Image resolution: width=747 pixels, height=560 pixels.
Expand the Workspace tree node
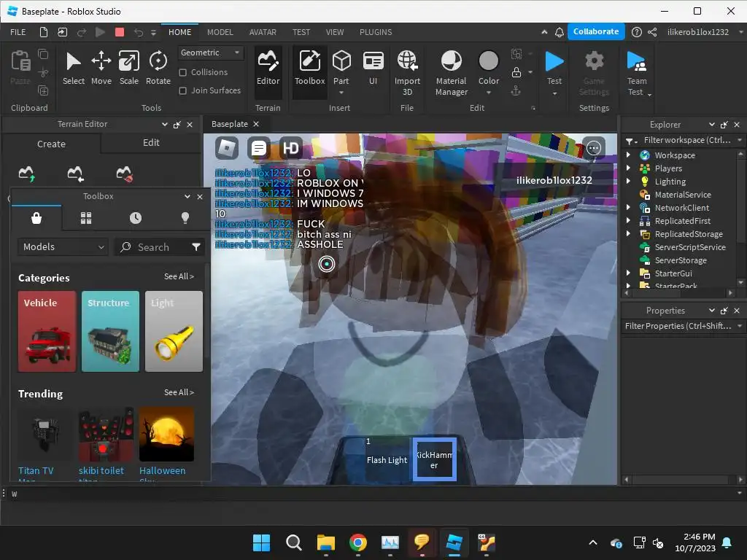point(628,155)
